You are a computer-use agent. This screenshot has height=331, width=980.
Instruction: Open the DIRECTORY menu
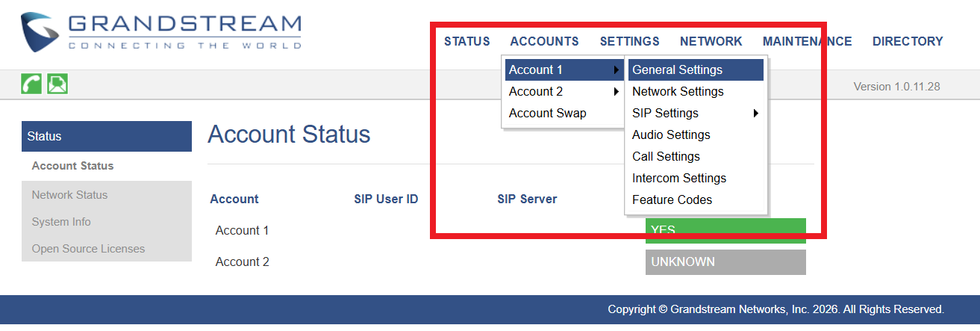click(x=908, y=42)
